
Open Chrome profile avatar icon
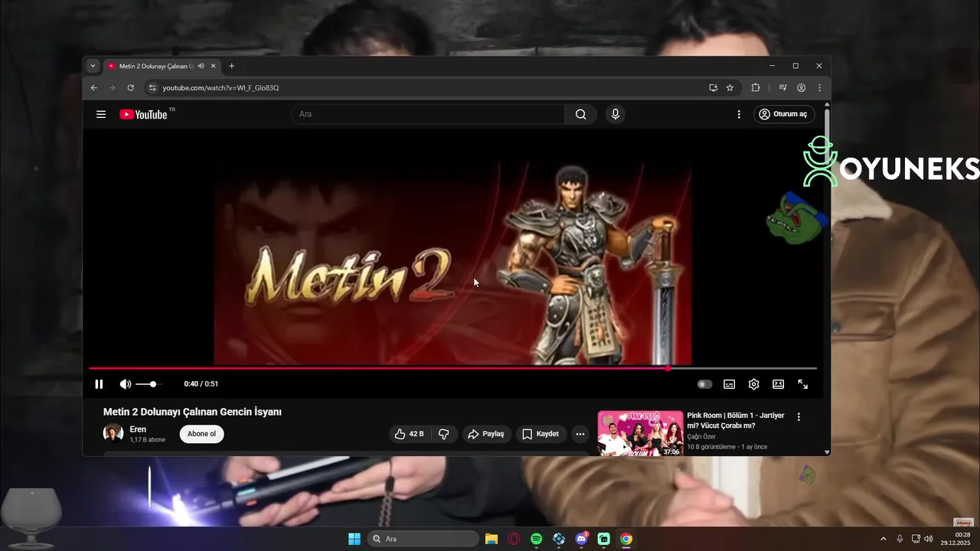click(x=801, y=88)
